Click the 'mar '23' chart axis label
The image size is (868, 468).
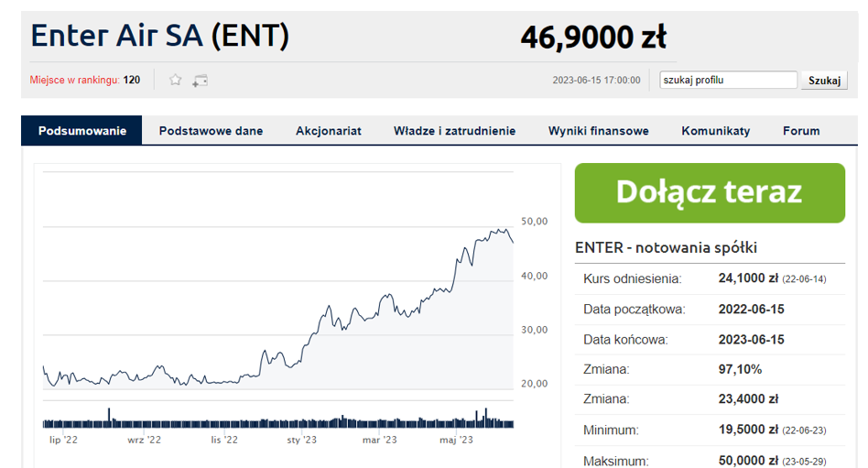click(x=380, y=440)
